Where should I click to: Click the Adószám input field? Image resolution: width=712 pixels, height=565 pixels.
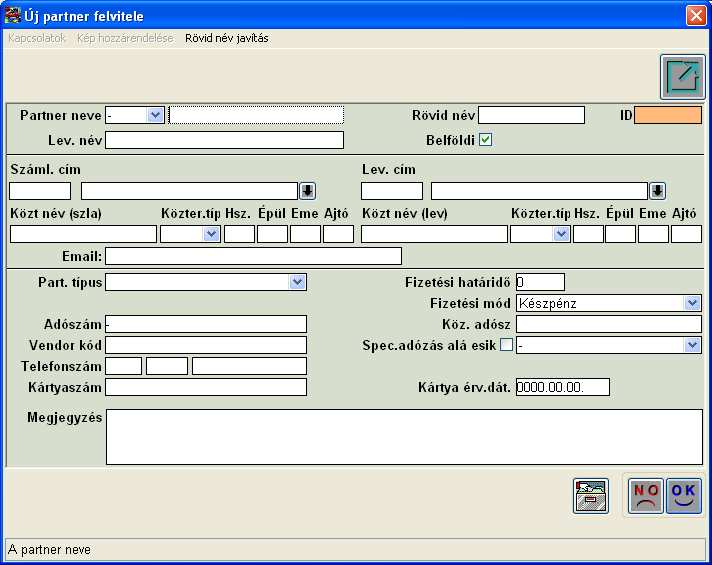206,324
